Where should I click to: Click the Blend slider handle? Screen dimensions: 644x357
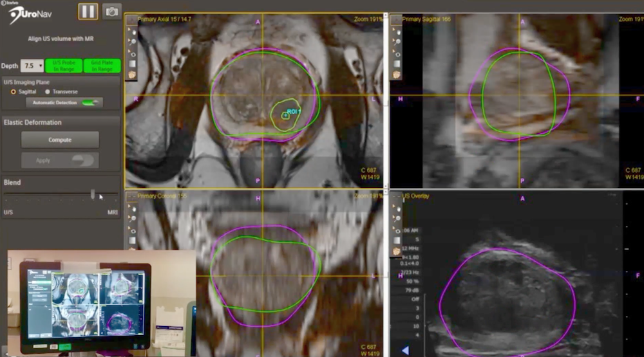pyautogui.click(x=93, y=194)
